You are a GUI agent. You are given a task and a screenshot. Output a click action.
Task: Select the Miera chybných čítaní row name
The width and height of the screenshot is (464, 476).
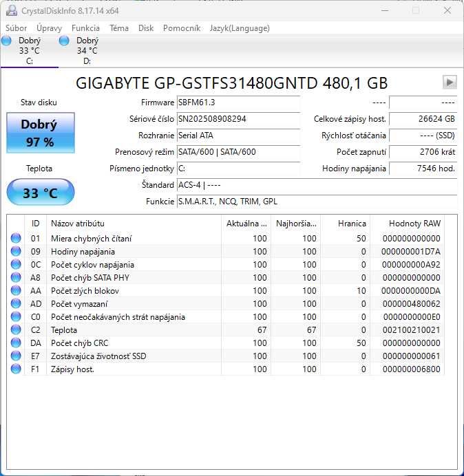(91, 239)
